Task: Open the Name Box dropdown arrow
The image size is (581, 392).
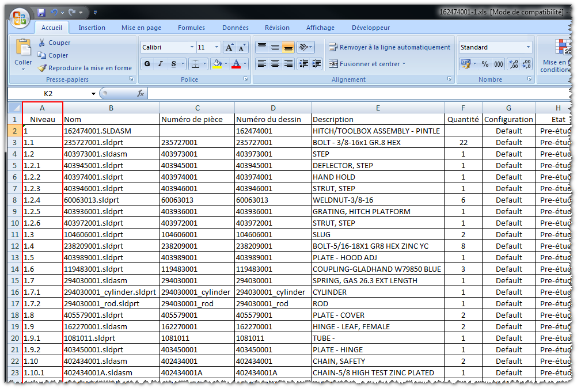Action: tap(93, 93)
